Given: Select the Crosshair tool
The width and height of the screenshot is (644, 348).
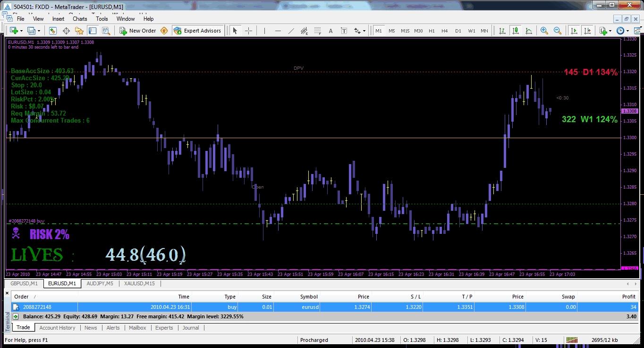Looking at the screenshot, I should pos(248,31).
